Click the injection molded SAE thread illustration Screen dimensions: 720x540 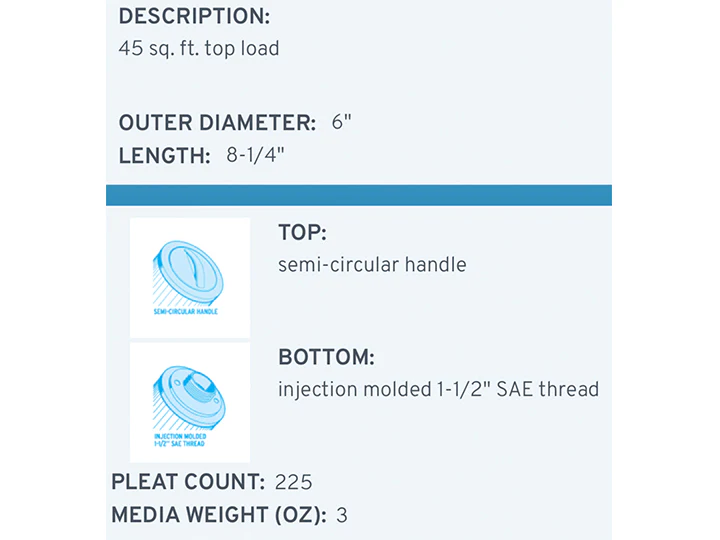(190, 402)
